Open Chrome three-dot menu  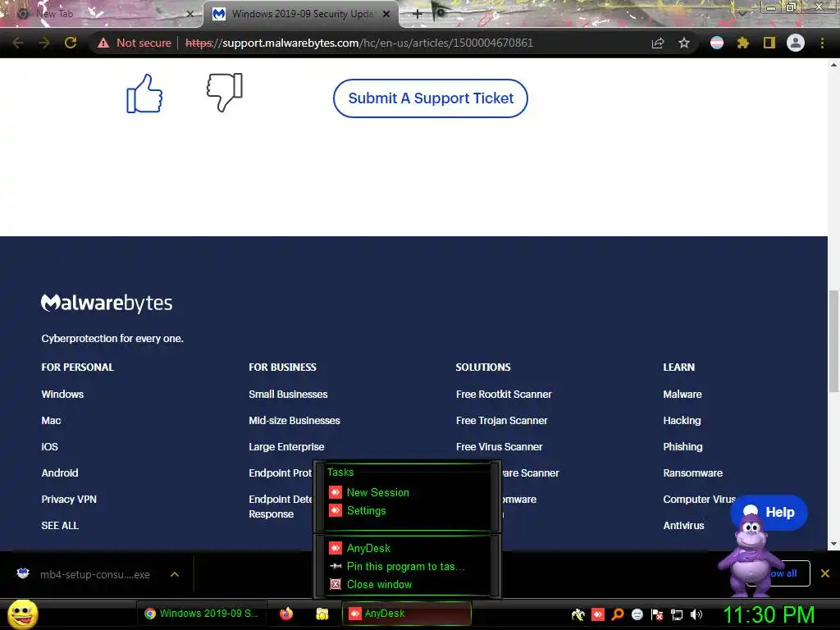click(822, 43)
